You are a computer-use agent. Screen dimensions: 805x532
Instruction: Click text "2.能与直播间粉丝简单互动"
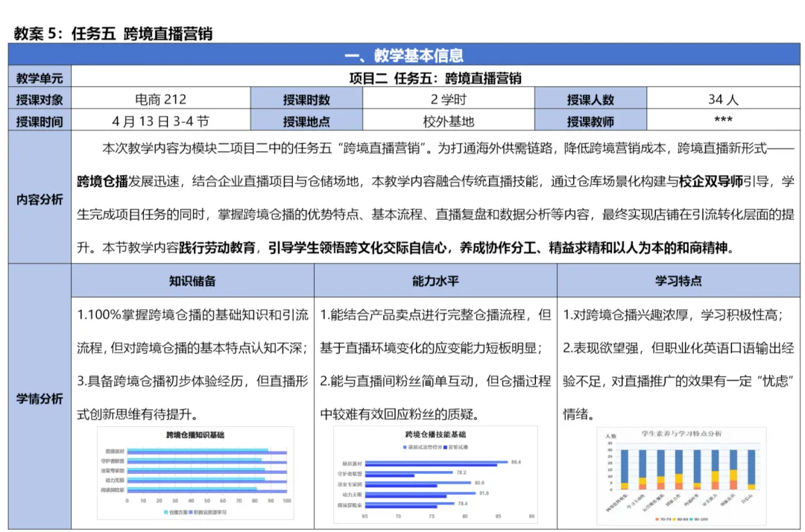click(397, 381)
